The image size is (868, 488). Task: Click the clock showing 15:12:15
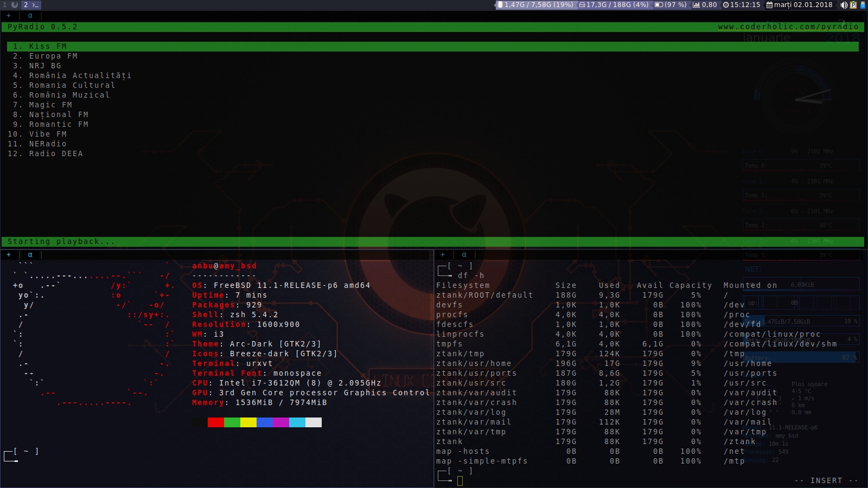click(742, 5)
